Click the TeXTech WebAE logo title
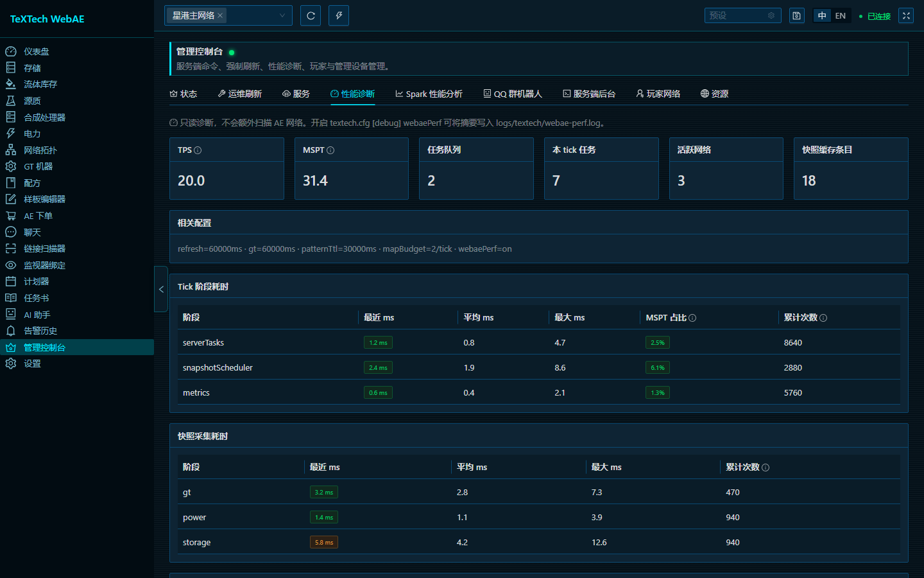Image resolution: width=924 pixels, height=578 pixels. pos(47,19)
